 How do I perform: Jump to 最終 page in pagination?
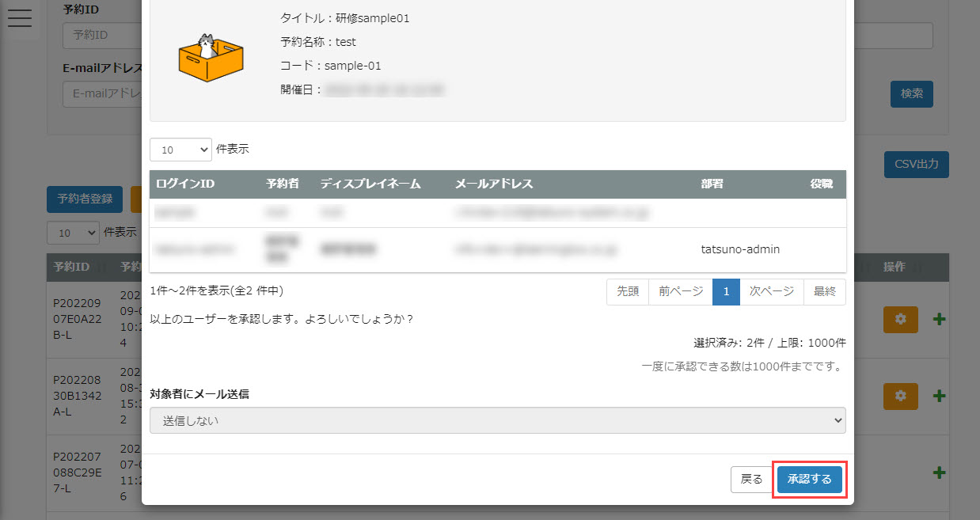[824, 291]
